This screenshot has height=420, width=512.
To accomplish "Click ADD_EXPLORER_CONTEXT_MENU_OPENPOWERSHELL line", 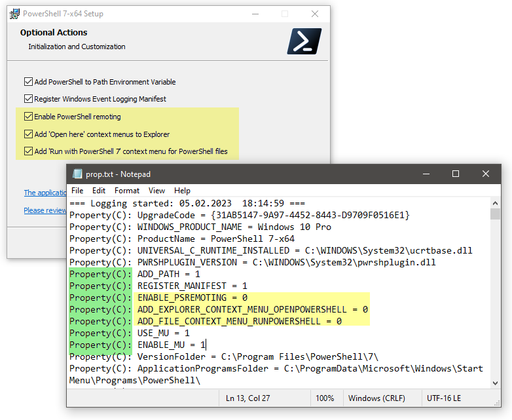I will click(x=219, y=309).
